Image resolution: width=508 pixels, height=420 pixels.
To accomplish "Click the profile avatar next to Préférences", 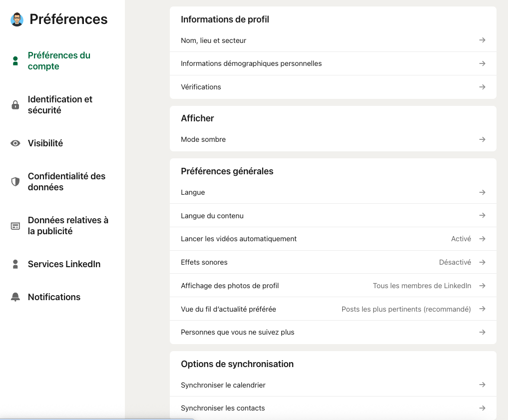I will (17, 19).
